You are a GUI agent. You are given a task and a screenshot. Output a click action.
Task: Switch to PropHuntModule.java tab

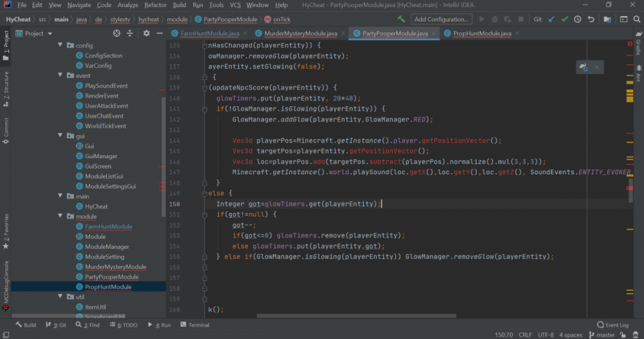[482, 33]
